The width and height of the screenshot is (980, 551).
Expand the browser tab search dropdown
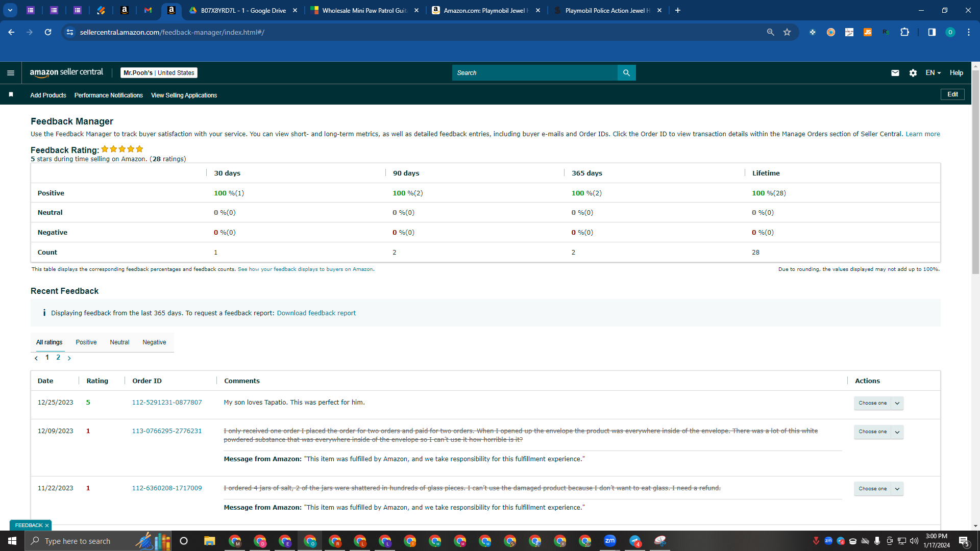[10, 10]
